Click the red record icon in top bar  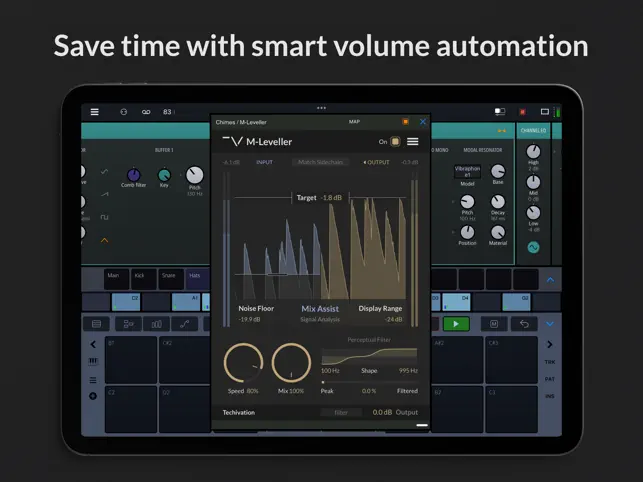(x=522, y=112)
